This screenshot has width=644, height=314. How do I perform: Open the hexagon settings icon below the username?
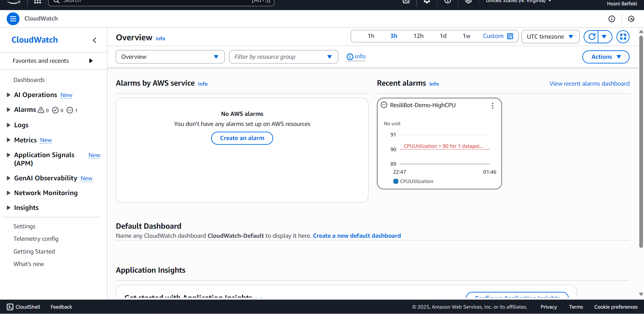(631, 19)
